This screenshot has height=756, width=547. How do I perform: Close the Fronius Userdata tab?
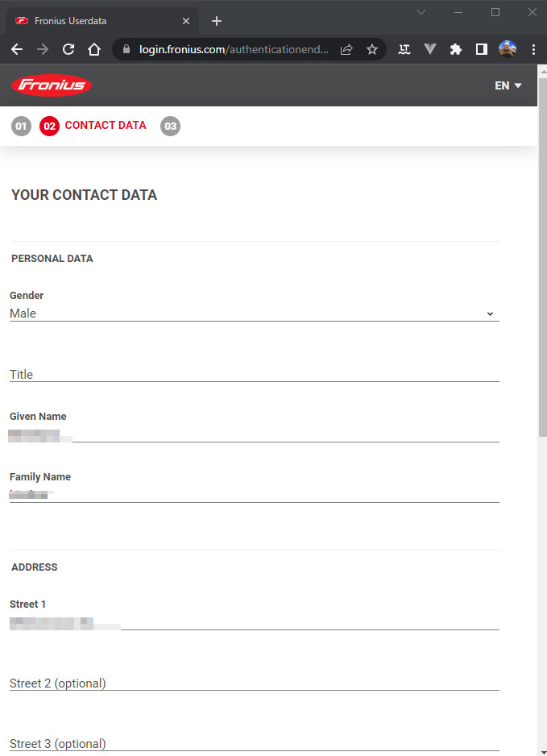point(186,21)
